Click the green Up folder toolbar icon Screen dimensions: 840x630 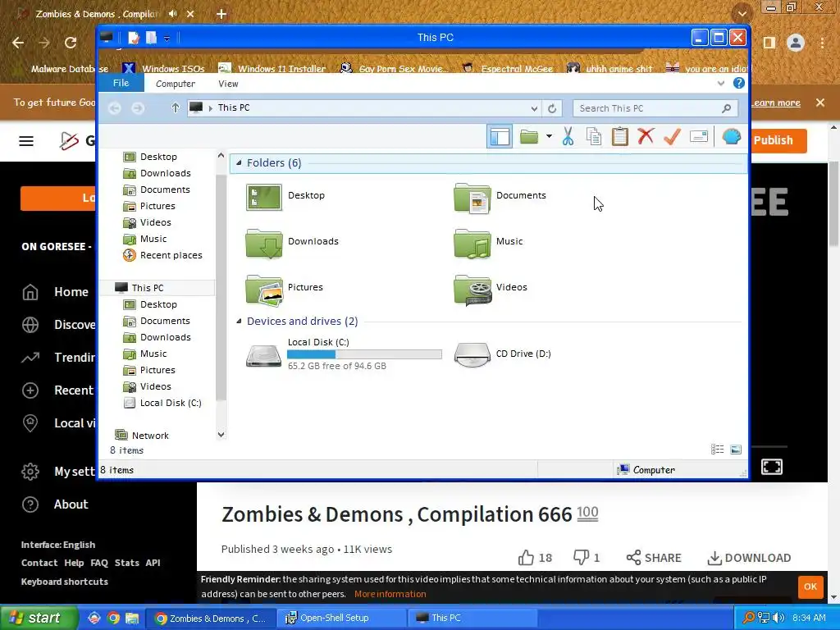click(529, 137)
